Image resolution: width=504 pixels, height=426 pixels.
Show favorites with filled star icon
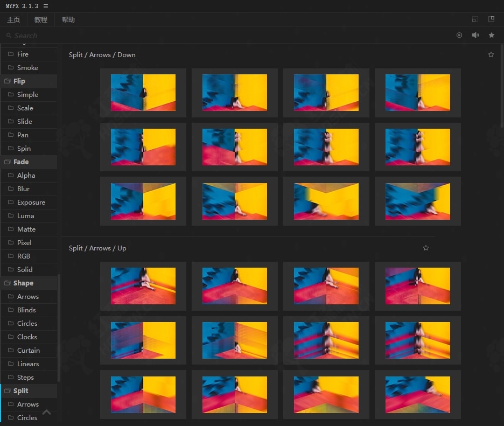coord(492,35)
